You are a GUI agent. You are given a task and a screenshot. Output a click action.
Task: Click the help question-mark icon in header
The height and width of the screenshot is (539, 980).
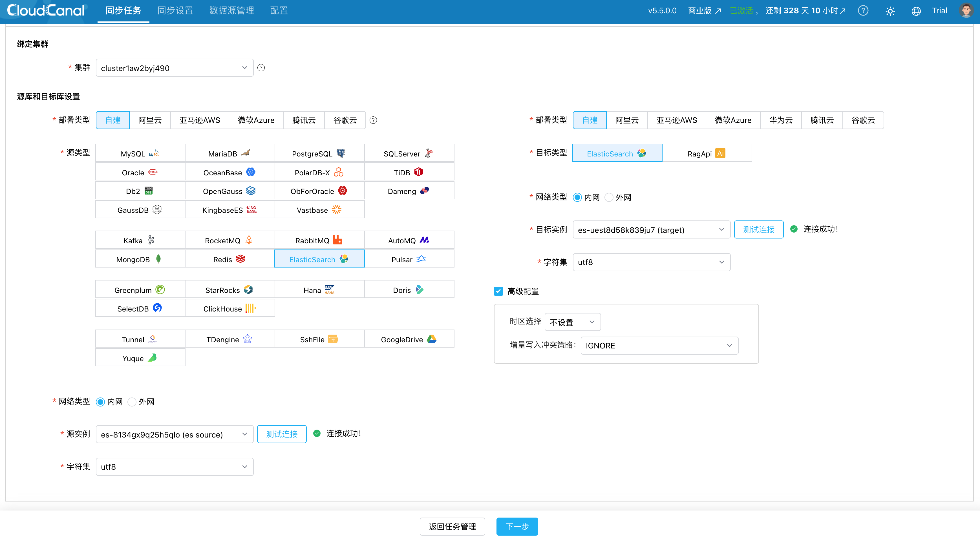point(863,11)
